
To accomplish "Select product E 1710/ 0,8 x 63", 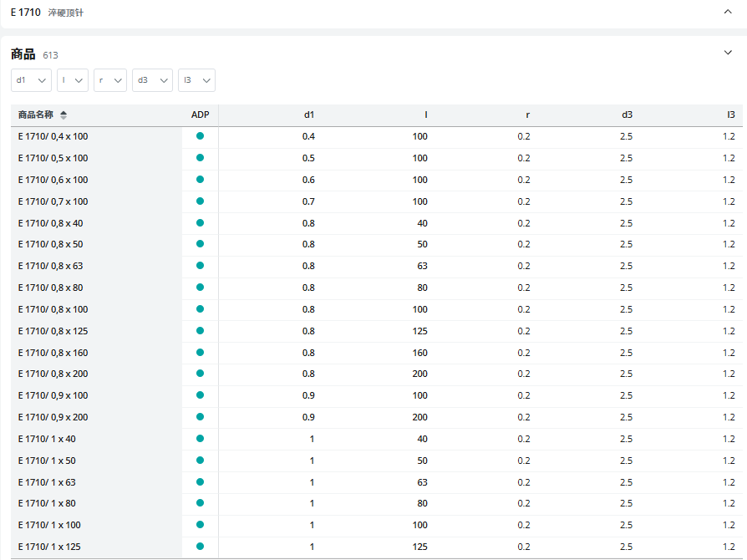I will pyautogui.click(x=50, y=266).
